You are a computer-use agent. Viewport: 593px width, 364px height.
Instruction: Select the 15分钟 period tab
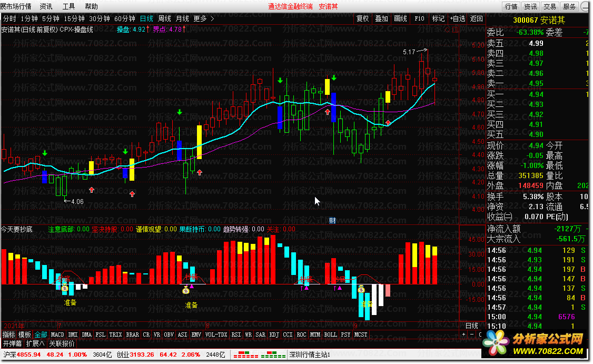(74, 18)
